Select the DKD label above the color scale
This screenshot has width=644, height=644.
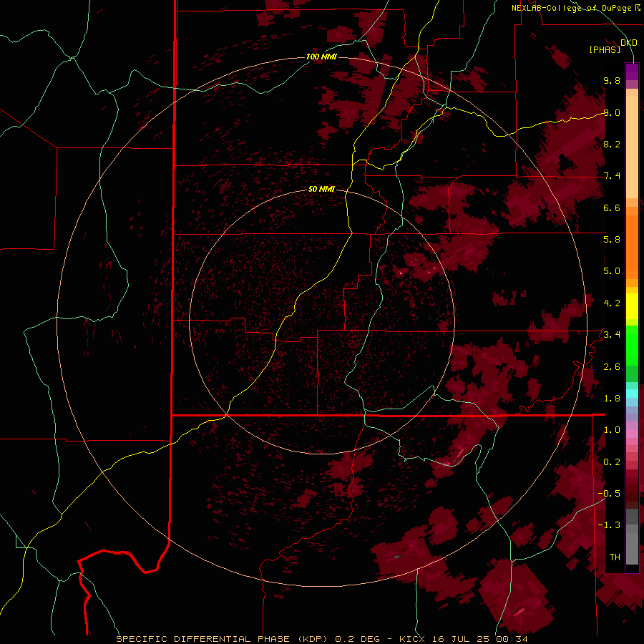click(x=629, y=43)
